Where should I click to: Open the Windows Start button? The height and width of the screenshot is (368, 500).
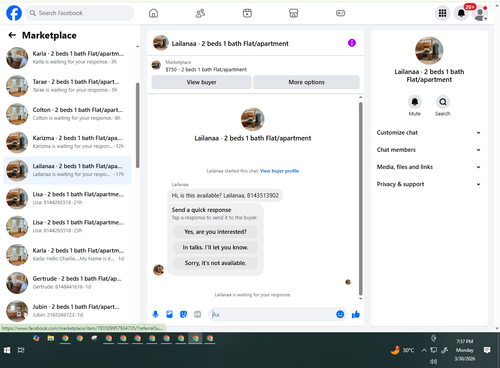pyautogui.click(x=7, y=350)
